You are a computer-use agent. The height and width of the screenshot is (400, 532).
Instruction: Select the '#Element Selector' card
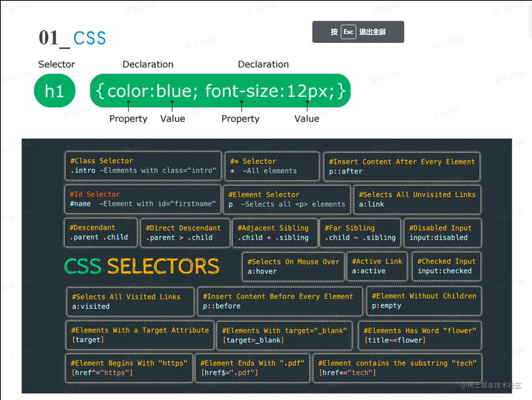pos(287,199)
